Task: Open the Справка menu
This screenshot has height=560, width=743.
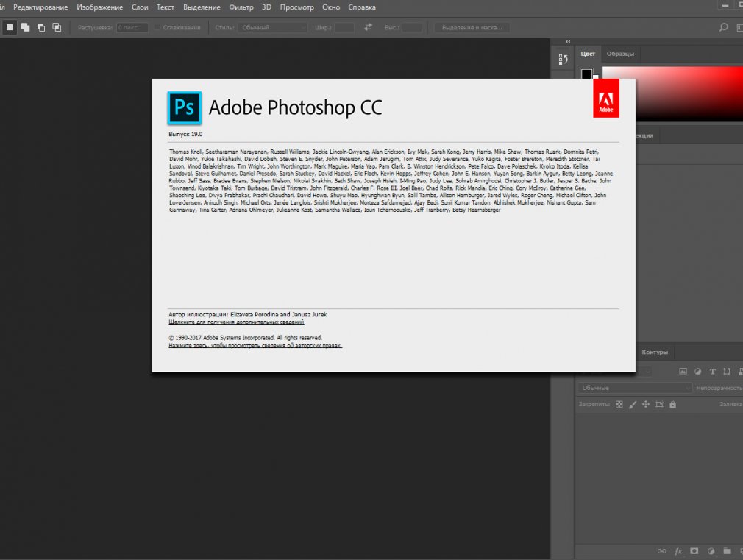Action: tap(362, 7)
